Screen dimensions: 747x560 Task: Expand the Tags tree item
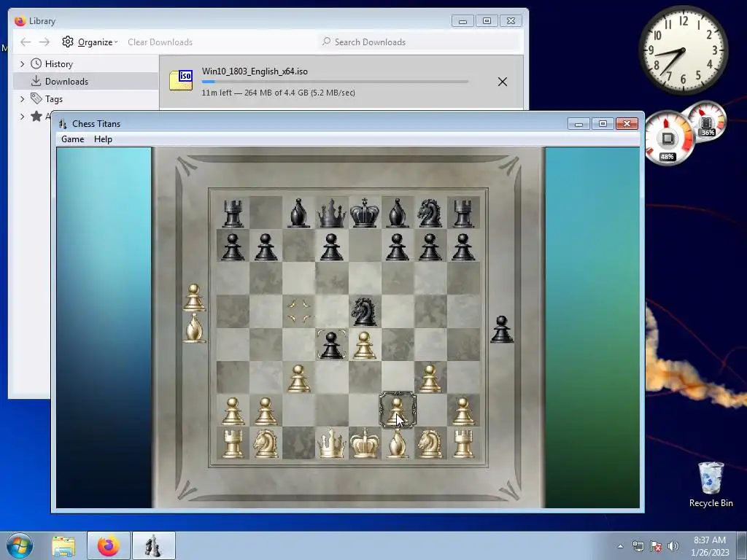coord(22,99)
